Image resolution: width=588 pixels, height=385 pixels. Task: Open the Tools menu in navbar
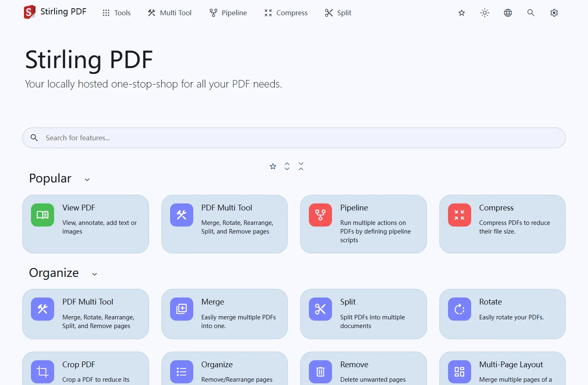coord(116,13)
